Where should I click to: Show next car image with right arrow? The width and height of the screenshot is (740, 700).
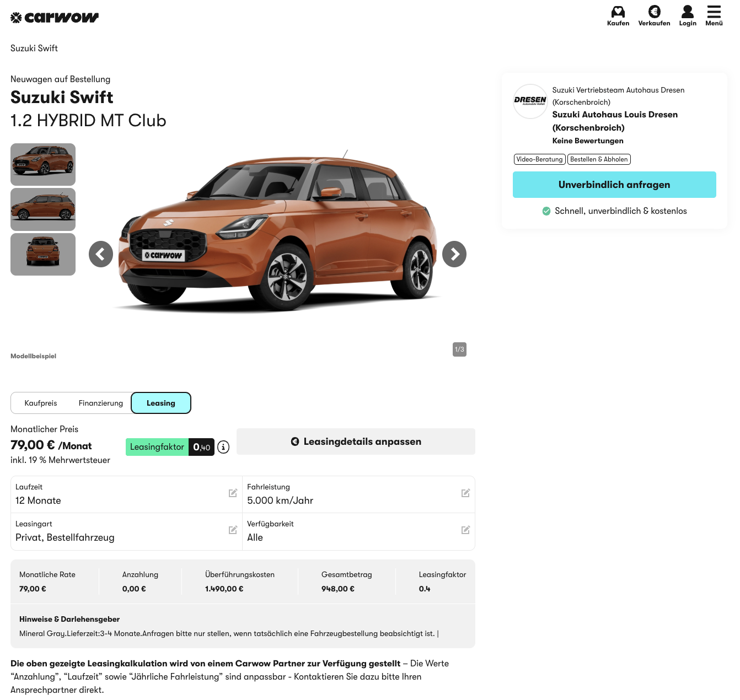tap(454, 254)
